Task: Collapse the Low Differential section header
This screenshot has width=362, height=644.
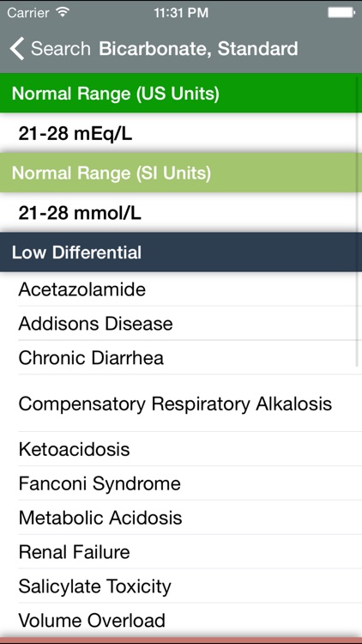Action: (181, 252)
